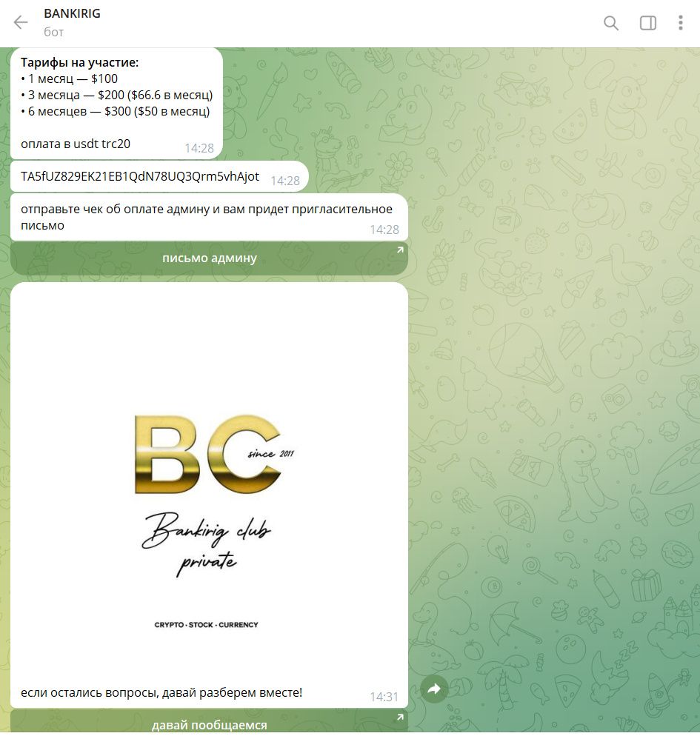700x736 pixels.
Task: Click the '1 месяц — $100' tariff line
Action: tap(70, 78)
